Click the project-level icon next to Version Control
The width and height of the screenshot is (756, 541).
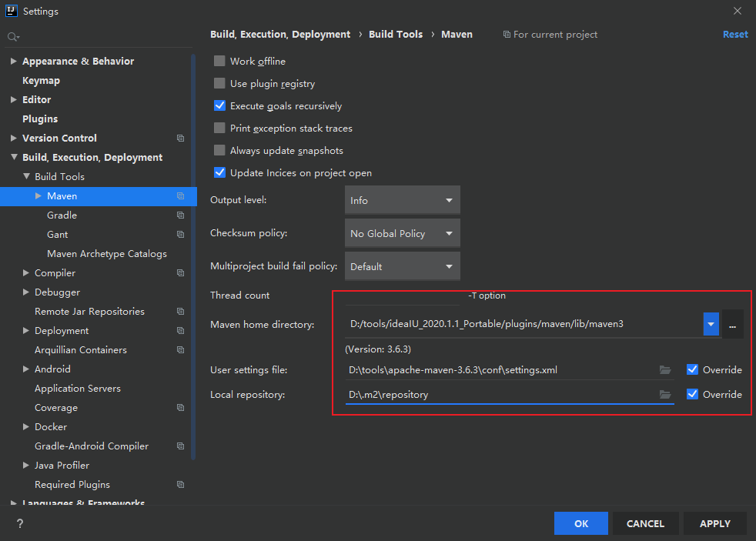(180, 139)
